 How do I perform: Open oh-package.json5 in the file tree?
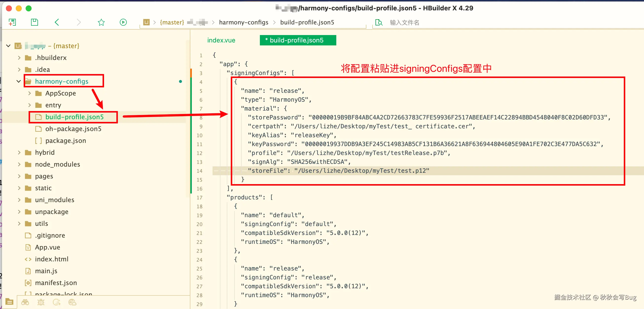point(73,129)
